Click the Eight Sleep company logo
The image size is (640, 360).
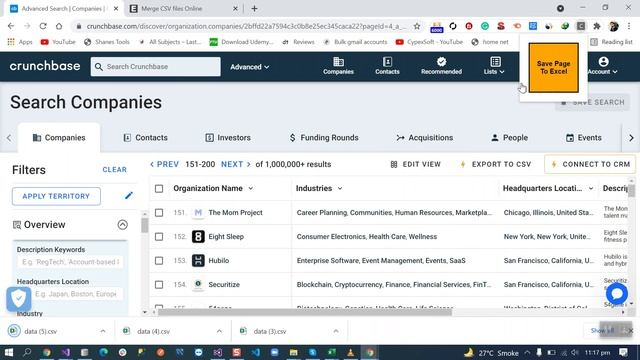coord(198,237)
